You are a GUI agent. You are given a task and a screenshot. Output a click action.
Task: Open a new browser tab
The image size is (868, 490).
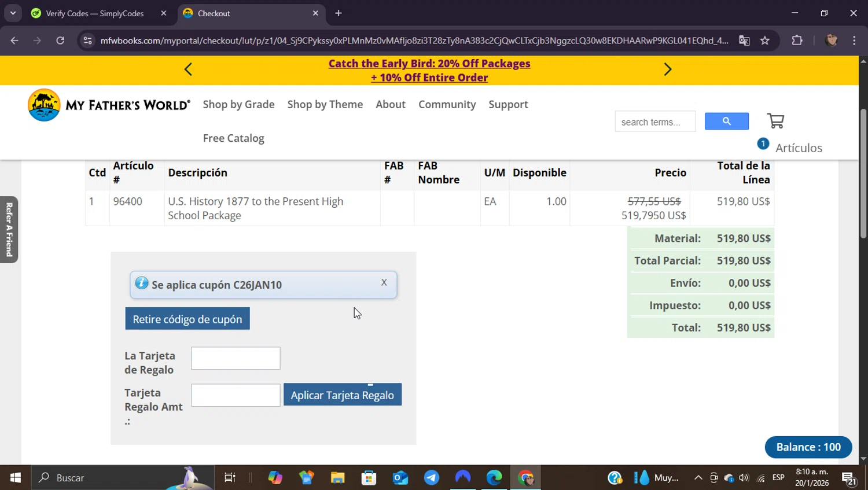(339, 13)
